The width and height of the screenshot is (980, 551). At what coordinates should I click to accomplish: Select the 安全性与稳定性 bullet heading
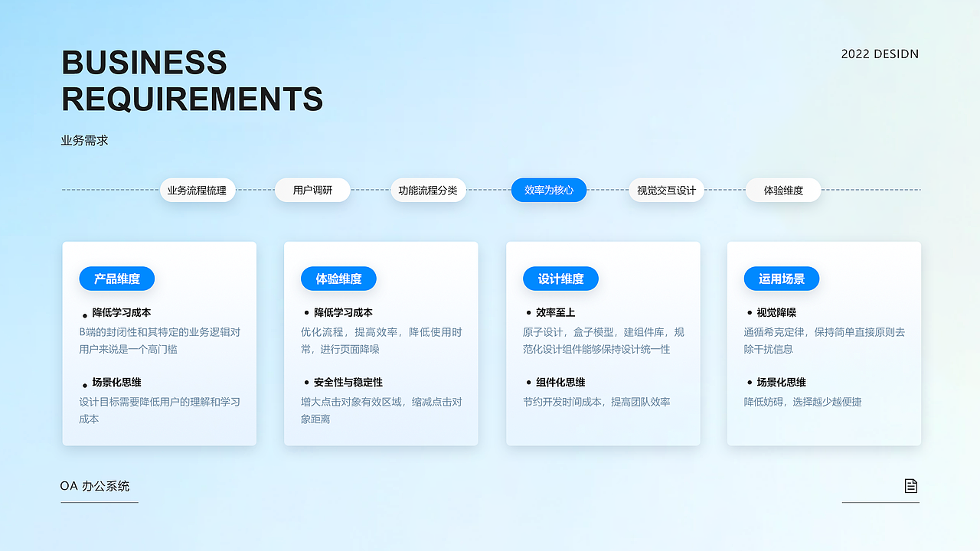click(347, 382)
